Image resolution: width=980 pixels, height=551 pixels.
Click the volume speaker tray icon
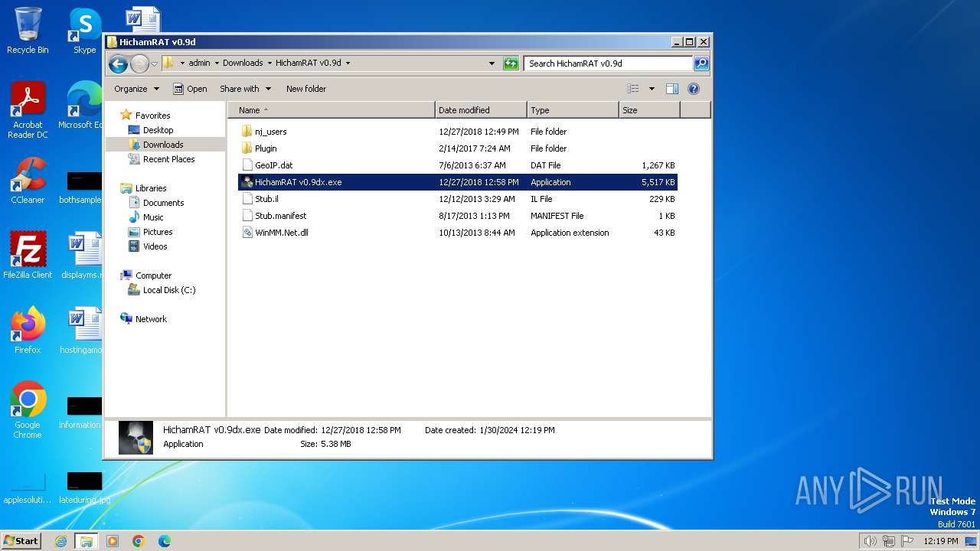pos(870,541)
